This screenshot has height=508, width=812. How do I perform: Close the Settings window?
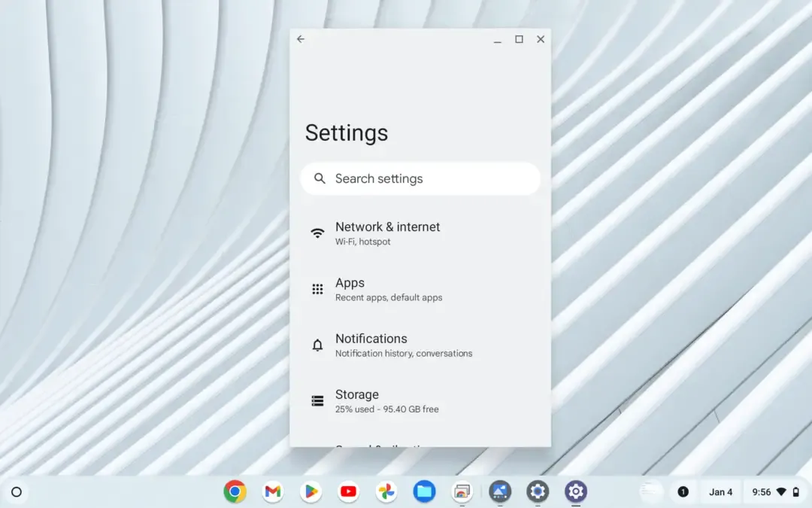(x=541, y=39)
